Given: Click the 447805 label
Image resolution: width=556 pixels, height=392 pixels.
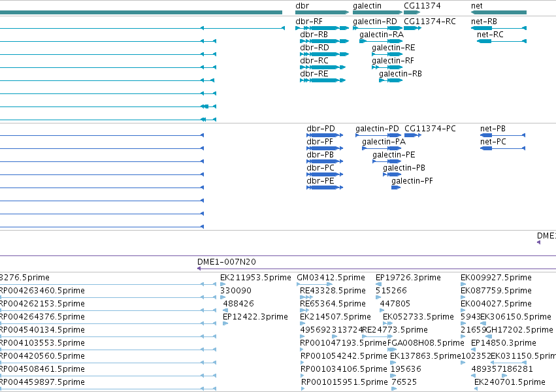Looking at the screenshot, I should (395, 304).
